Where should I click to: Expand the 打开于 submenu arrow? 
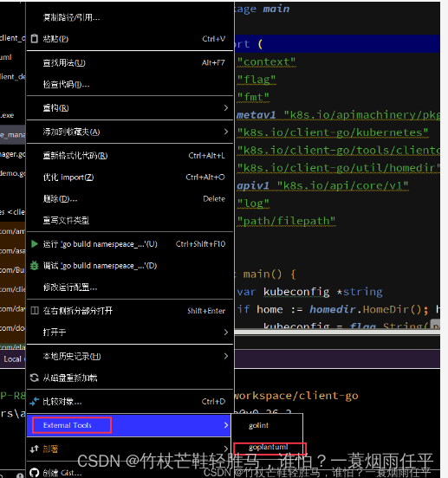pos(226,332)
